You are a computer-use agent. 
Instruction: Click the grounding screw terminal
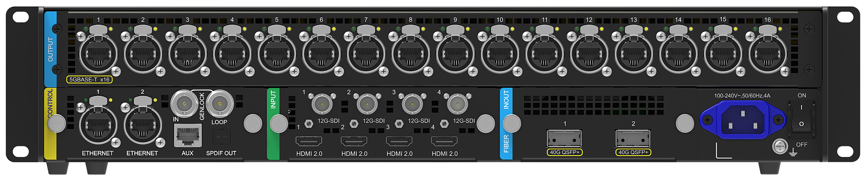click(780, 146)
